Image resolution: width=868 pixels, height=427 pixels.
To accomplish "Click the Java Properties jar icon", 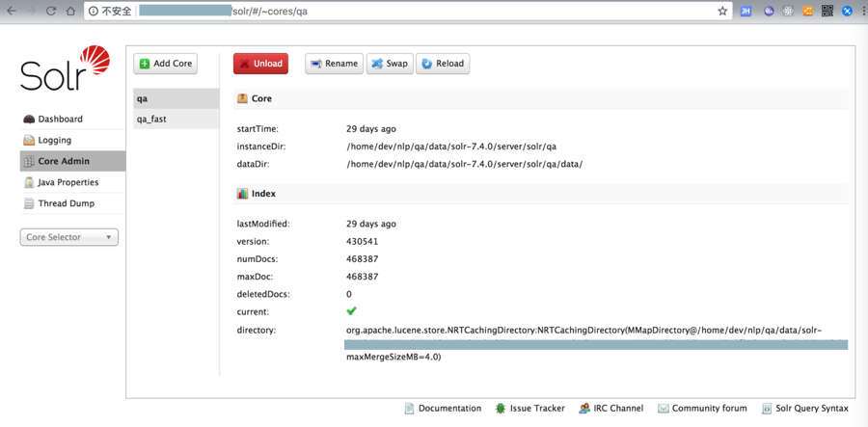I will tap(29, 182).
